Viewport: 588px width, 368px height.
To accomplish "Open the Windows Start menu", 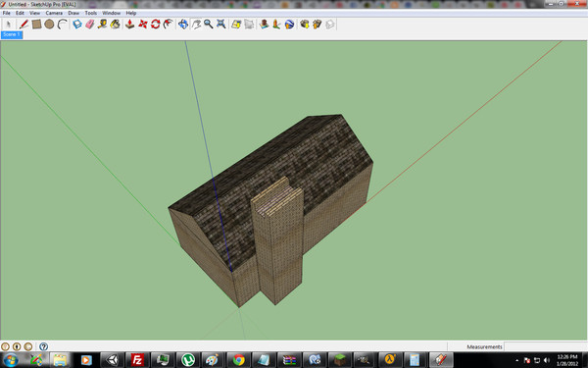I will [11, 360].
